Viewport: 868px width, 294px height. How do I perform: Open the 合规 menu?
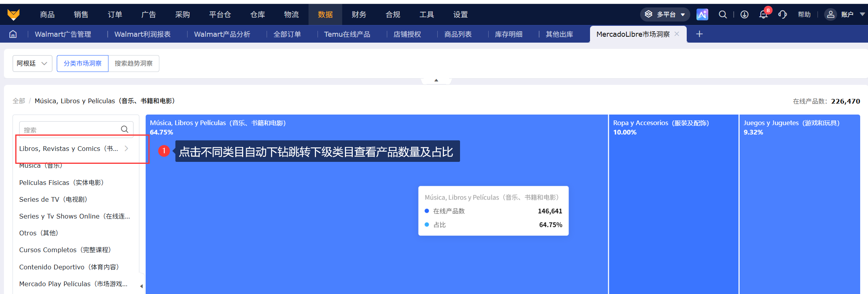pyautogui.click(x=393, y=14)
